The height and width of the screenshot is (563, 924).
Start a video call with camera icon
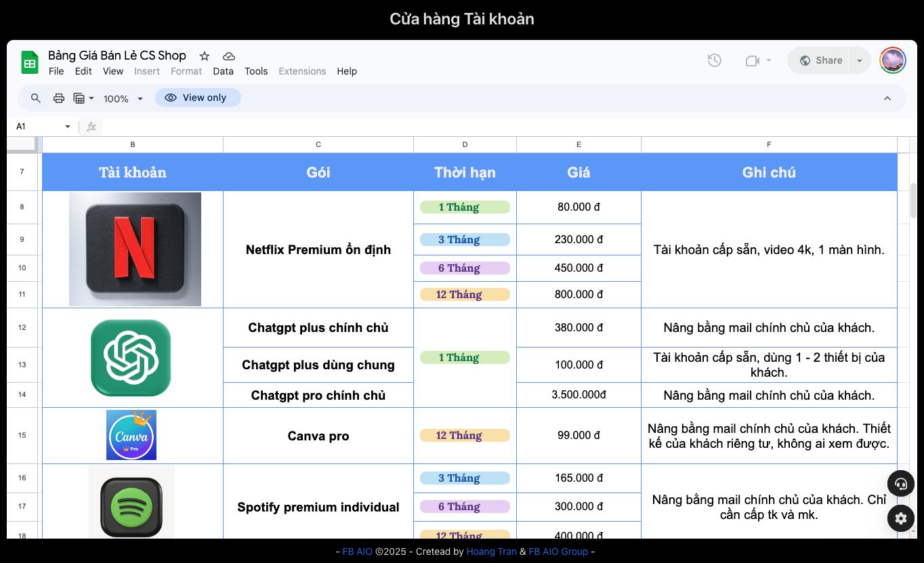[752, 60]
